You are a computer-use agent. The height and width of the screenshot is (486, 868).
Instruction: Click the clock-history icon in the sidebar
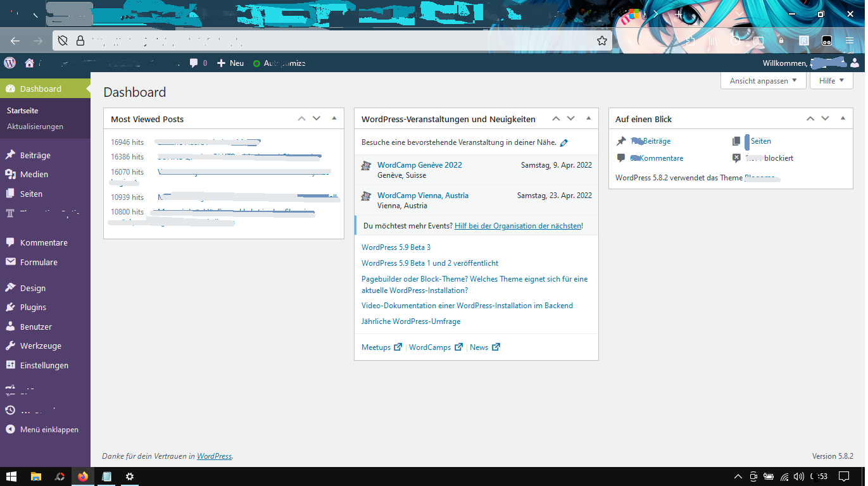[10, 410]
